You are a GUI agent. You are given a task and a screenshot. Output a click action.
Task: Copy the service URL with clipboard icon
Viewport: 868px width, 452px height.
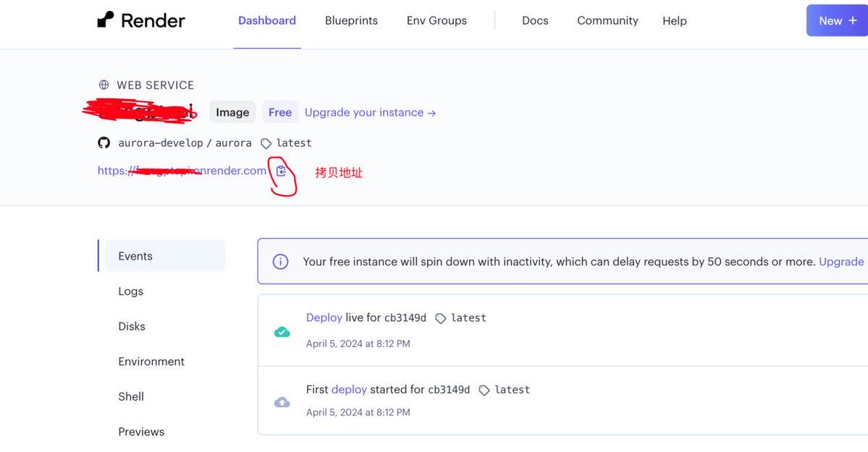coord(282,171)
